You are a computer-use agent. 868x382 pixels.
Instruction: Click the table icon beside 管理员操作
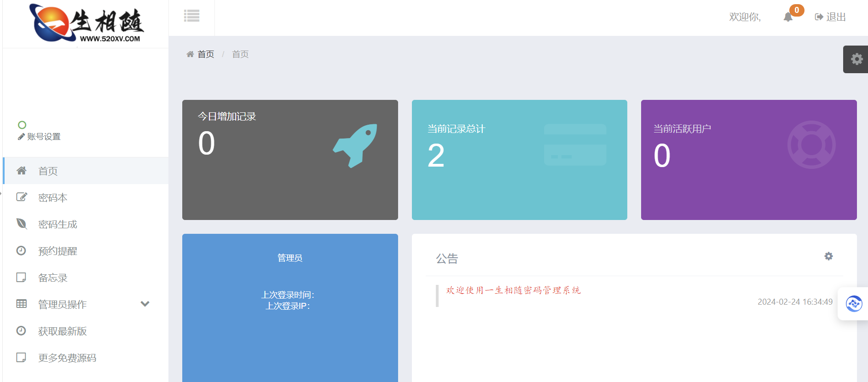click(22, 304)
